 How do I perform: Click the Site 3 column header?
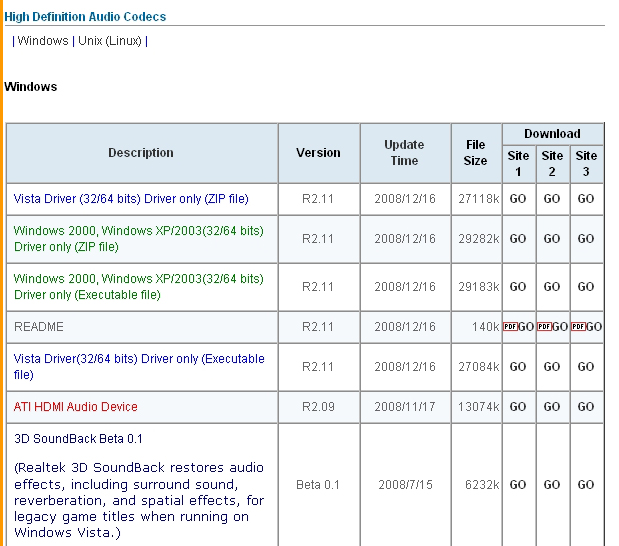pyautogui.click(x=586, y=163)
